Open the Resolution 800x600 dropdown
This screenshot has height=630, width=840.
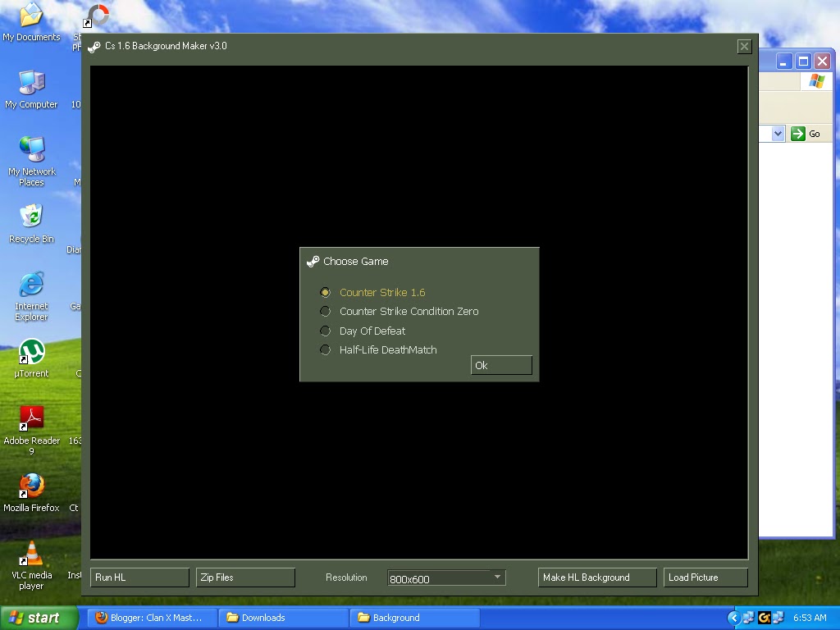point(446,578)
